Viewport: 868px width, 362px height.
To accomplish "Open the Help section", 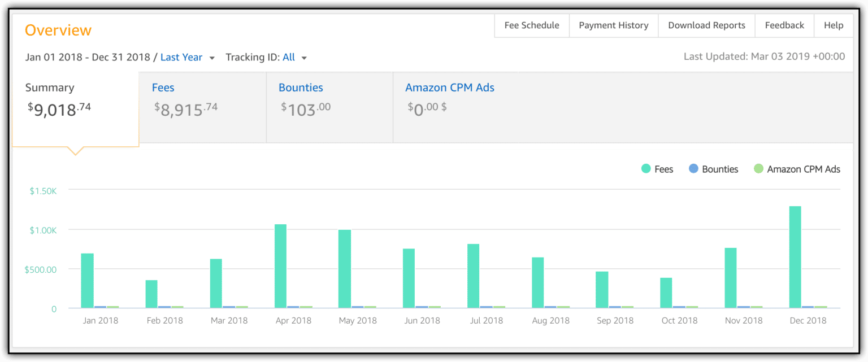I will [x=834, y=25].
